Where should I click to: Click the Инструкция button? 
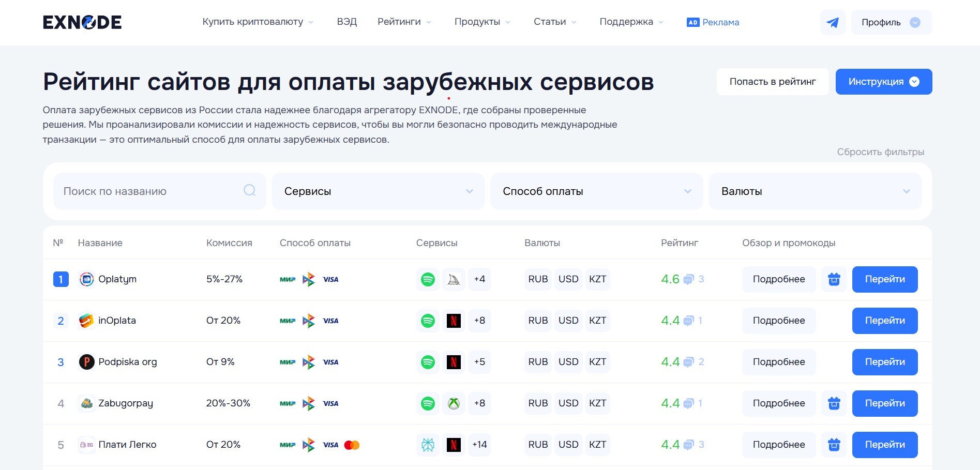[883, 82]
